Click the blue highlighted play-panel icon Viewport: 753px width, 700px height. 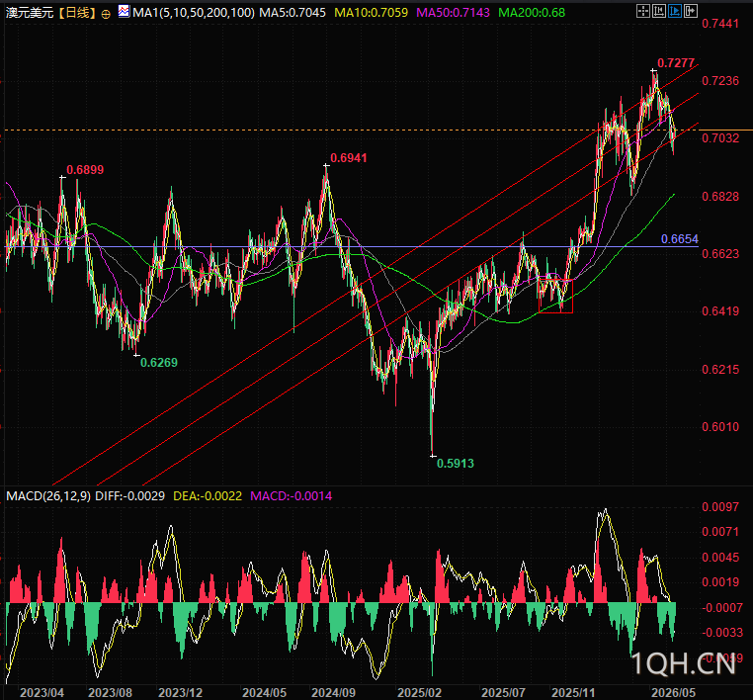point(674,11)
